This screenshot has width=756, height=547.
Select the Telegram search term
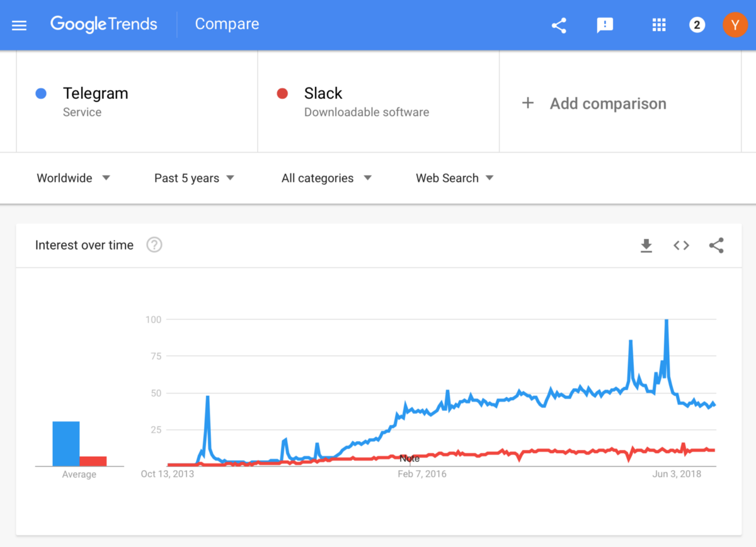[95, 94]
